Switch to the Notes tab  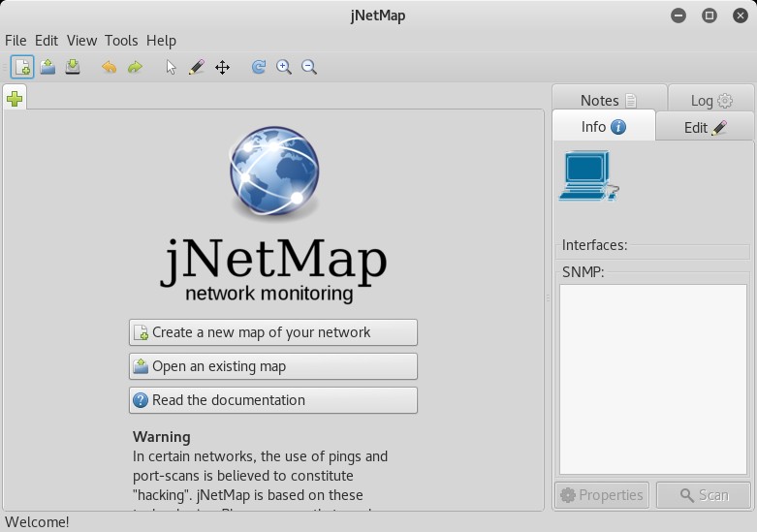tap(610, 98)
